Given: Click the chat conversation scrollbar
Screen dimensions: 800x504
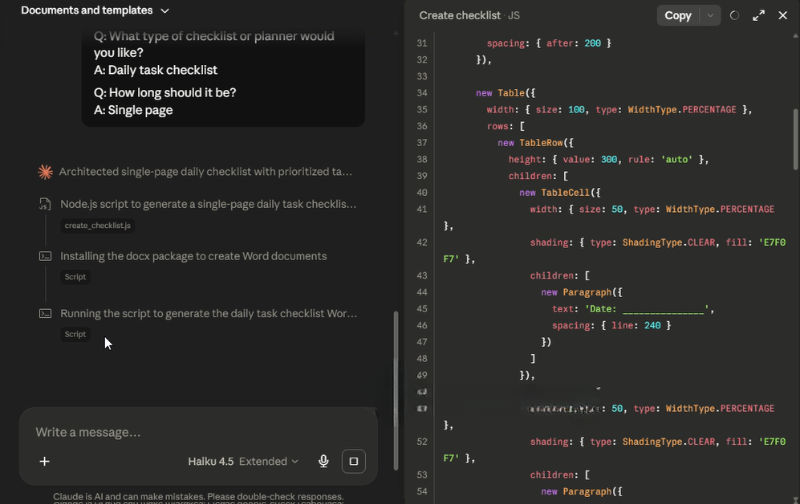Looking at the screenshot, I should [395, 390].
